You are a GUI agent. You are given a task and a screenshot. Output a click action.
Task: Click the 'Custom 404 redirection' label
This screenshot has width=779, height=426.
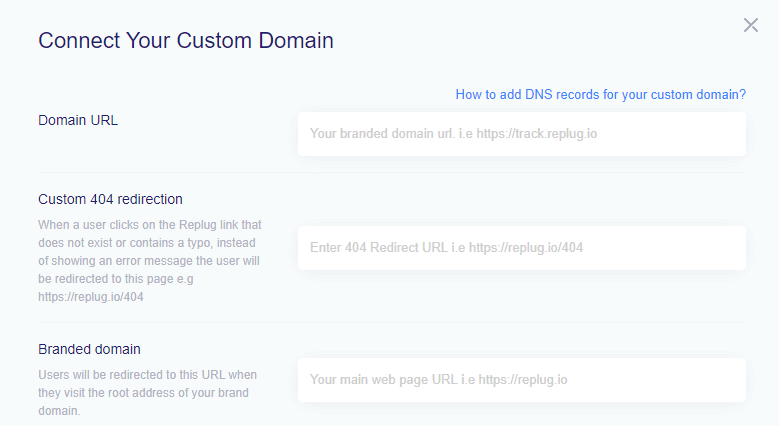110,199
